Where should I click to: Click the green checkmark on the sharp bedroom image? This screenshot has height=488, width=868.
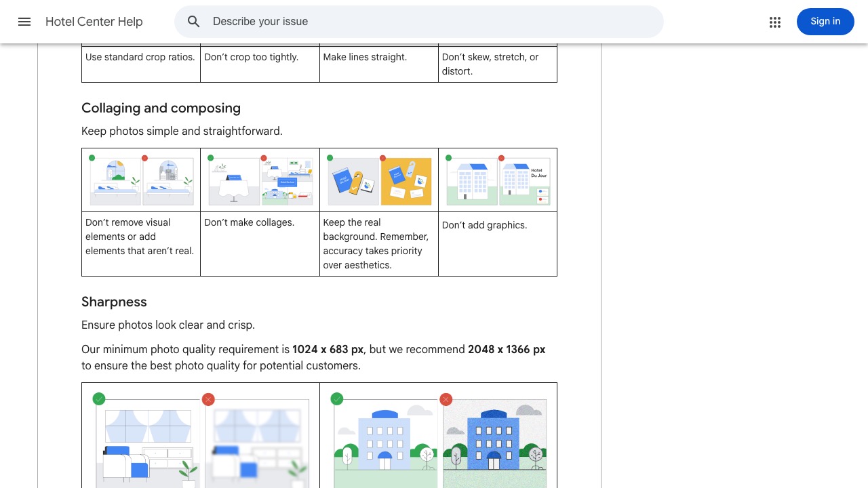click(99, 399)
